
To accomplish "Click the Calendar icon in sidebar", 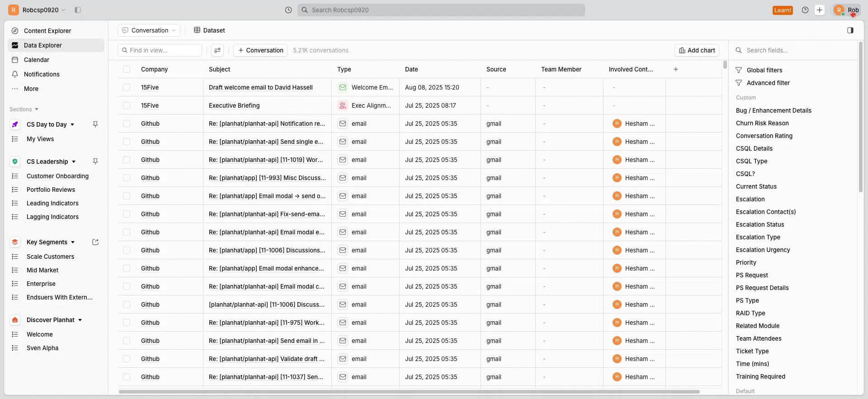I will (15, 60).
